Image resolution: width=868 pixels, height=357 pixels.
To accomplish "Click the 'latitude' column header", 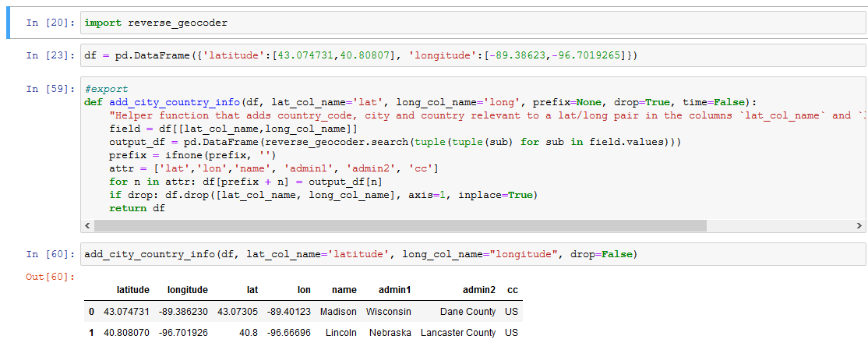I will click(x=132, y=290).
